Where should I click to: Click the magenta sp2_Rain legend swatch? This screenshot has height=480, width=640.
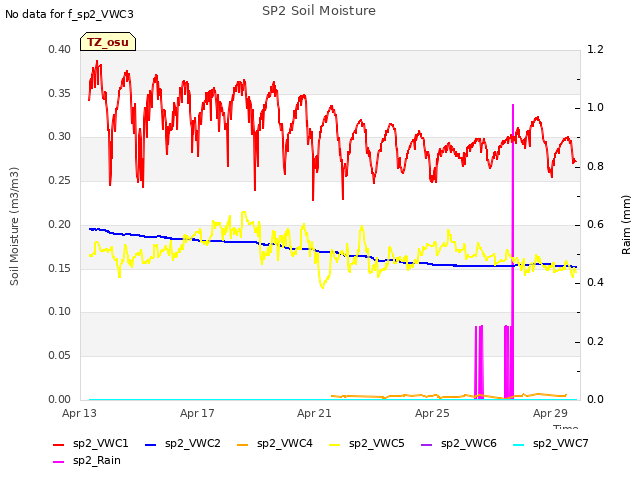[59, 462]
